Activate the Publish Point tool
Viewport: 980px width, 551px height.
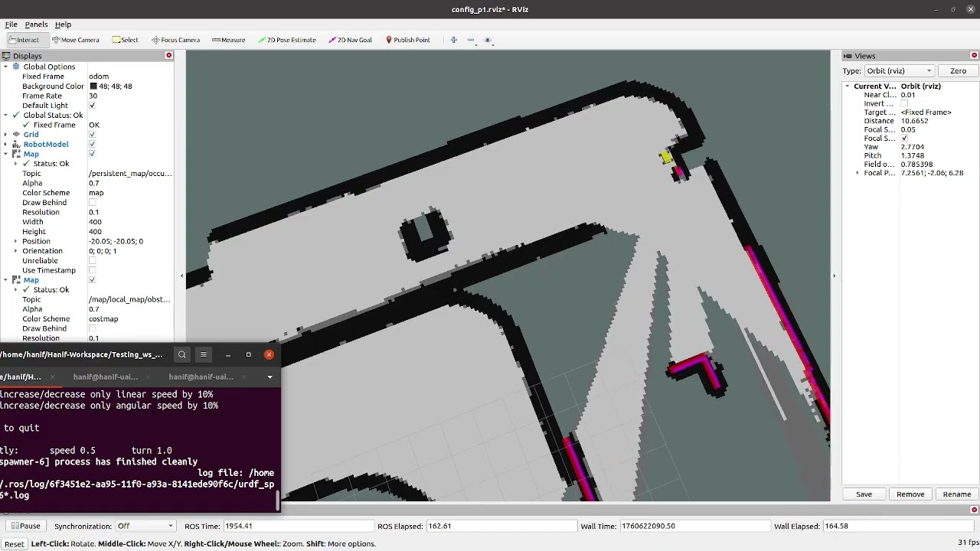click(408, 40)
